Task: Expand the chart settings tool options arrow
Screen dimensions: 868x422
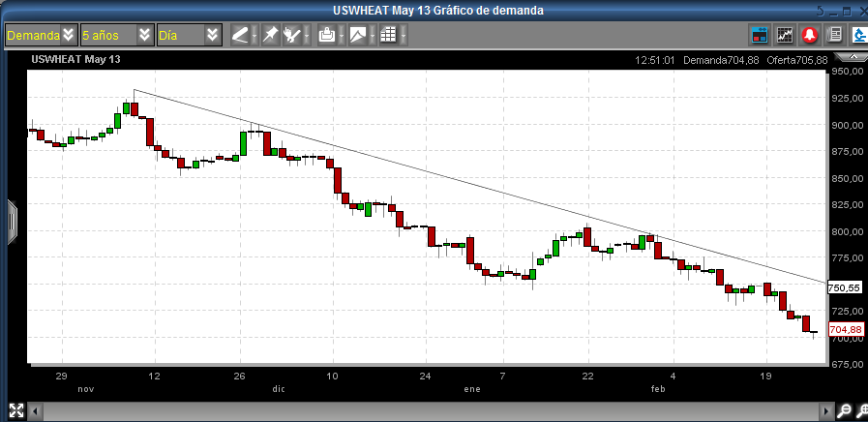Action: (x=306, y=36)
